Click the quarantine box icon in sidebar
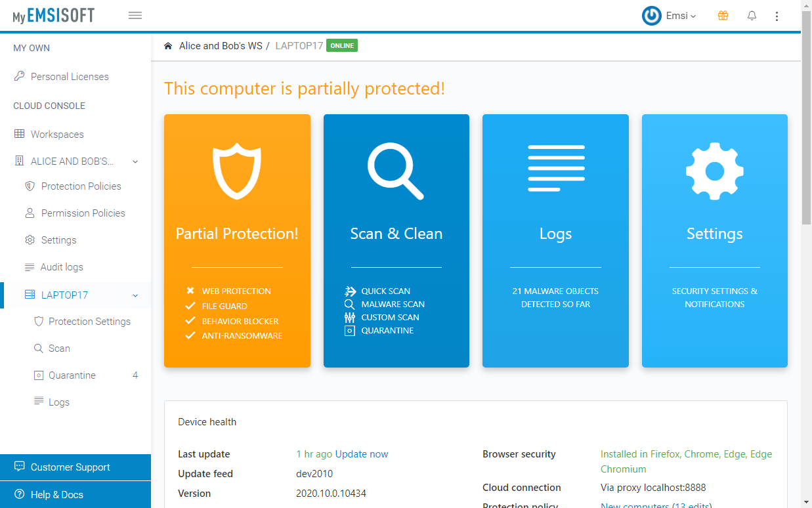The width and height of the screenshot is (812, 508). point(38,375)
